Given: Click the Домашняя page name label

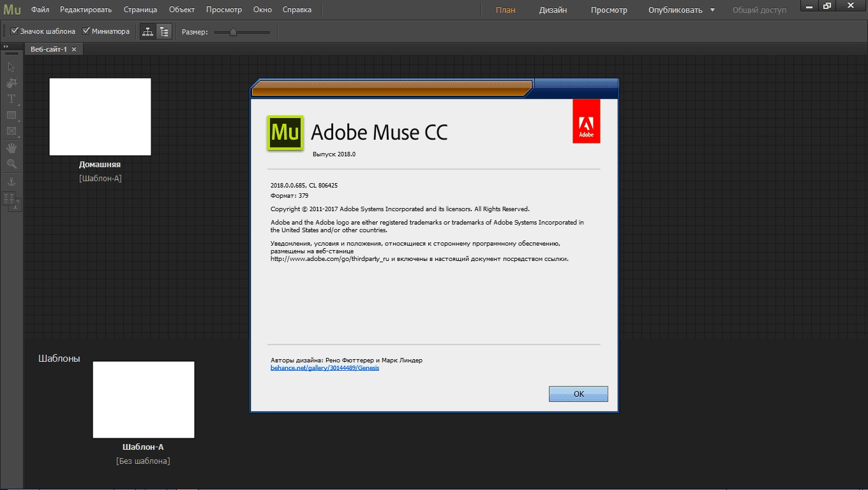Looking at the screenshot, I should (100, 165).
